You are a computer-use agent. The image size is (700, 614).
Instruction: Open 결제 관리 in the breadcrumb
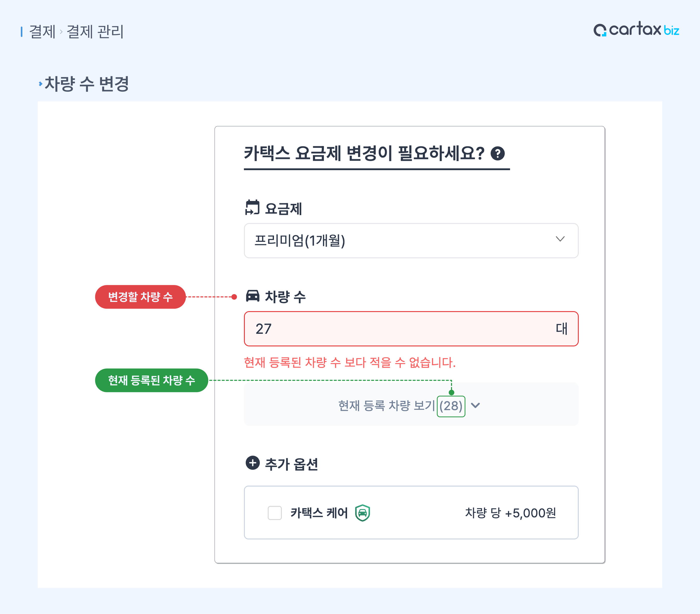tap(95, 32)
